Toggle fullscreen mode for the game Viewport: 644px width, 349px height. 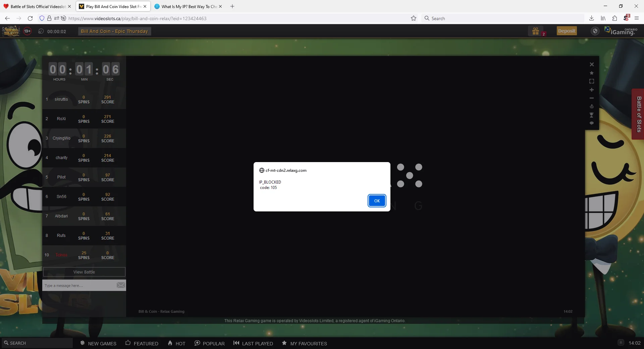point(592,81)
